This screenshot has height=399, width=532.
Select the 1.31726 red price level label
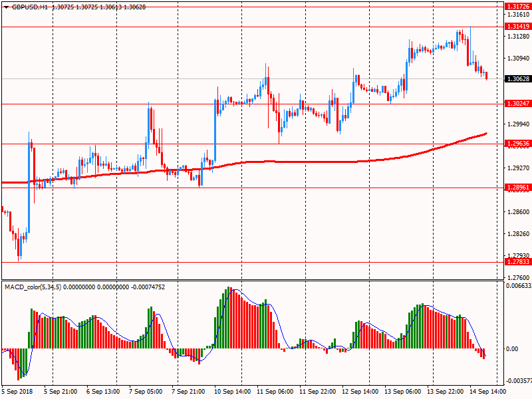tap(518, 7)
